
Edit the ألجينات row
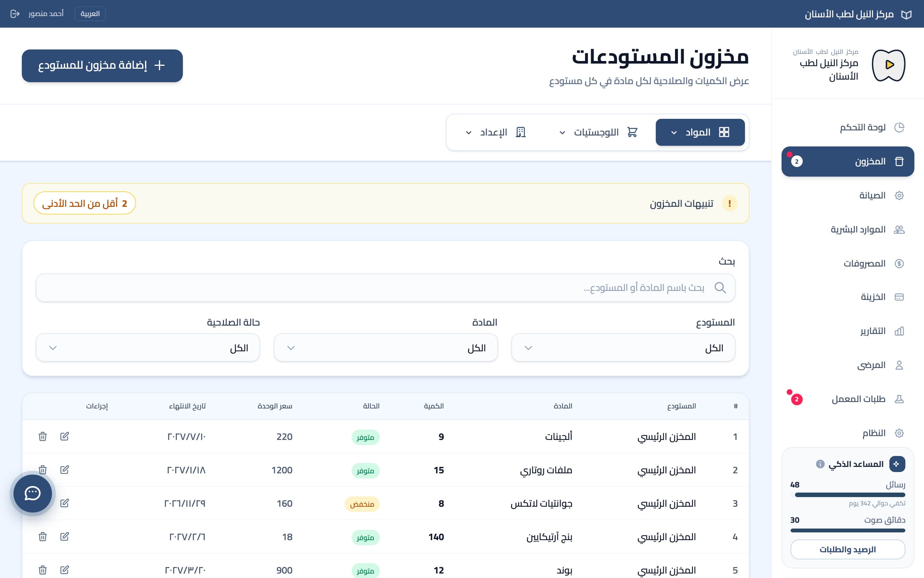click(64, 436)
